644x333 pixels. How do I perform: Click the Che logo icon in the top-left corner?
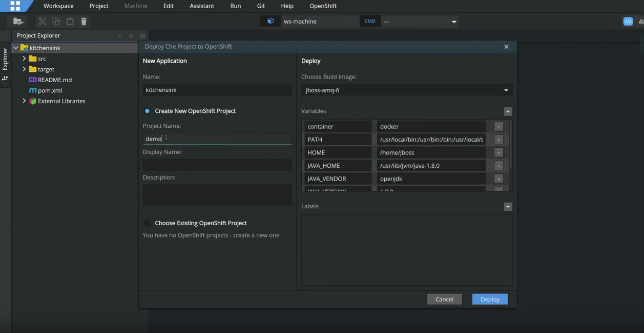[15, 6]
